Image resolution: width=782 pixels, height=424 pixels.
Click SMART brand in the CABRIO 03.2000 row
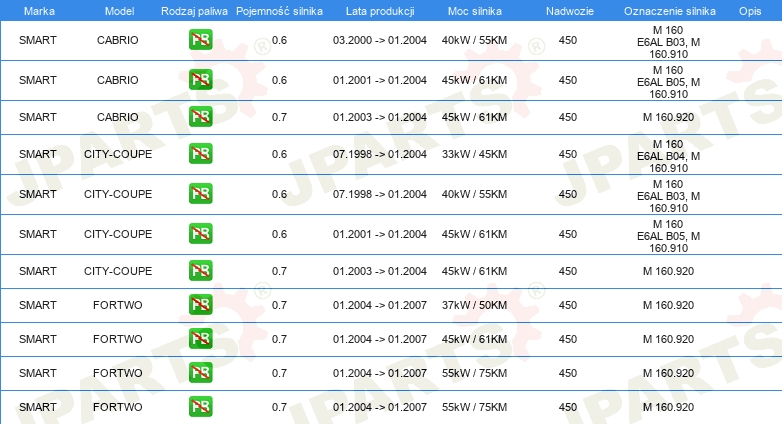(x=37, y=40)
